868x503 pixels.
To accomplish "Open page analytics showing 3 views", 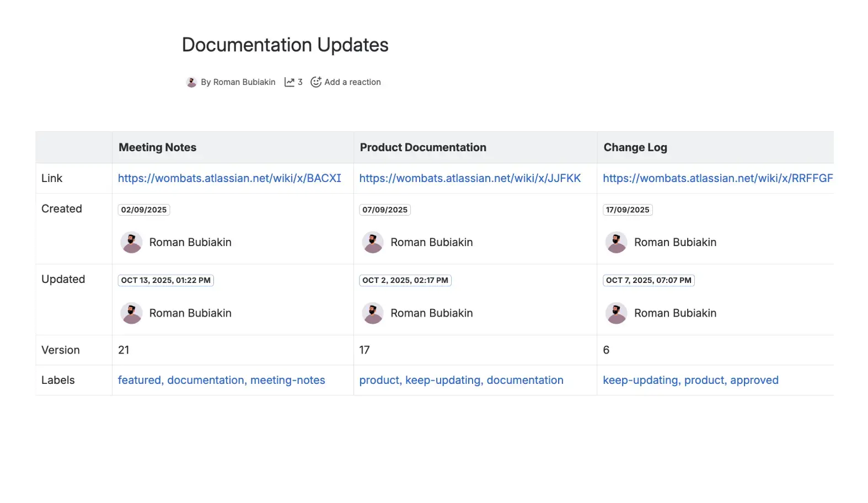I will coord(293,82).
